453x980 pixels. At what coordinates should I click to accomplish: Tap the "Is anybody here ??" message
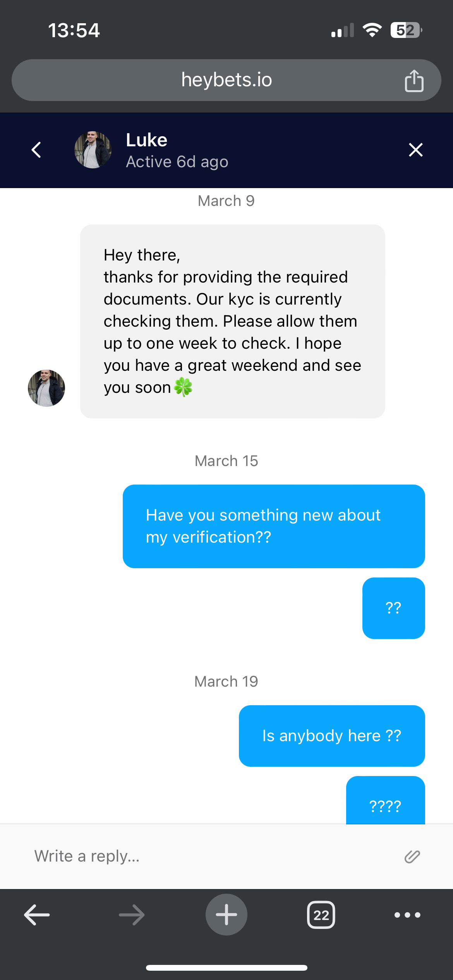tap(332, 736)
